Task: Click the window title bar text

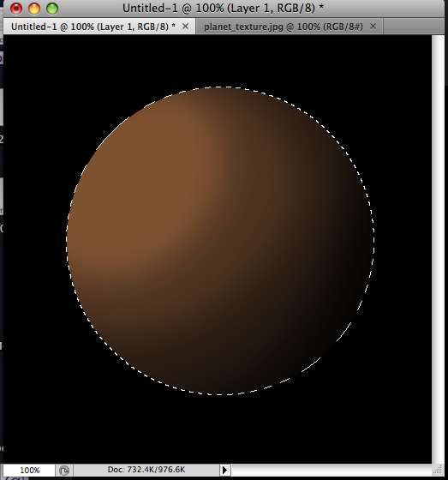Action: (223, 9)
